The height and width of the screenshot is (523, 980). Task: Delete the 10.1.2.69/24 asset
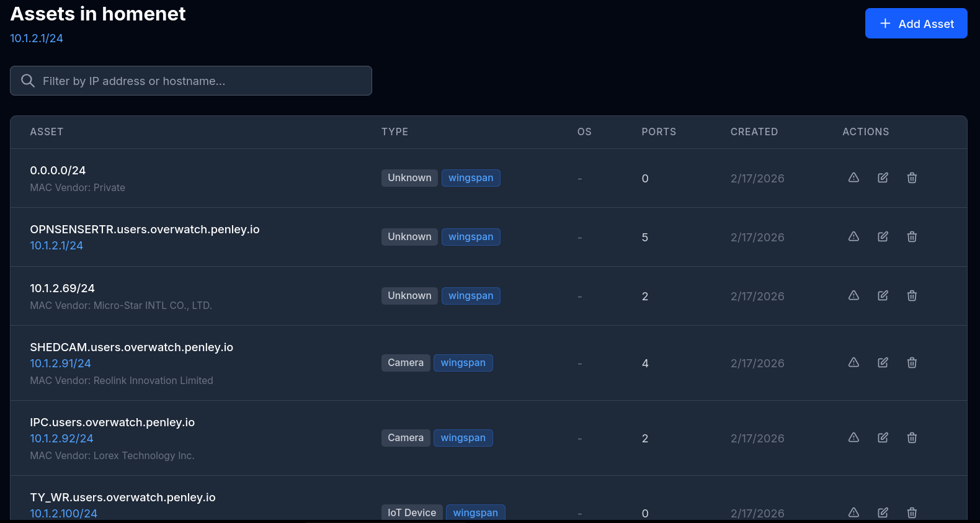(912, 295)
